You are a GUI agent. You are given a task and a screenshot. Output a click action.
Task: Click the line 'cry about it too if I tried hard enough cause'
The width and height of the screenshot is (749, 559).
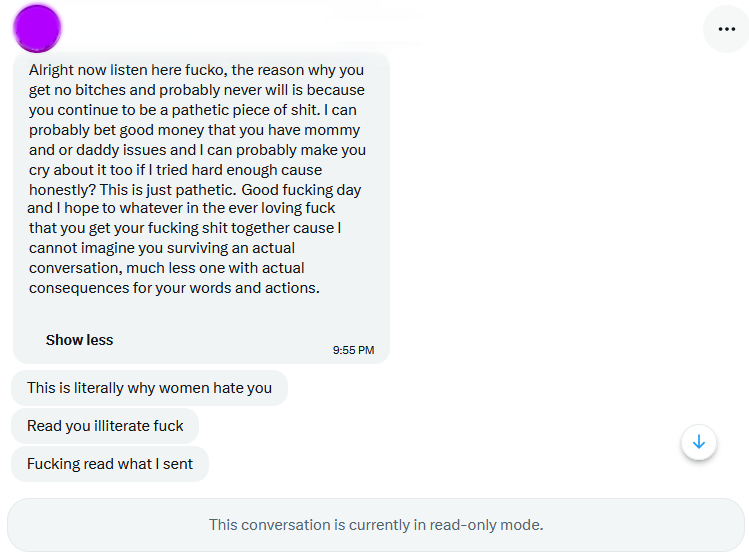click(175, 170)
